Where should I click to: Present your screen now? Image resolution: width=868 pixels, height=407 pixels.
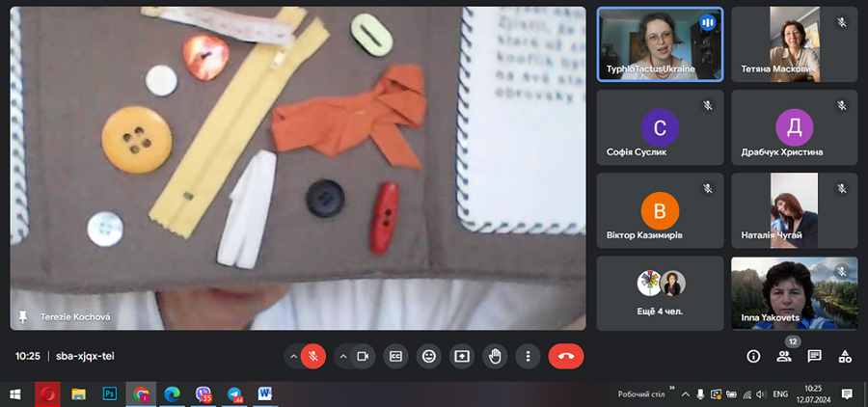pos(462,357)
